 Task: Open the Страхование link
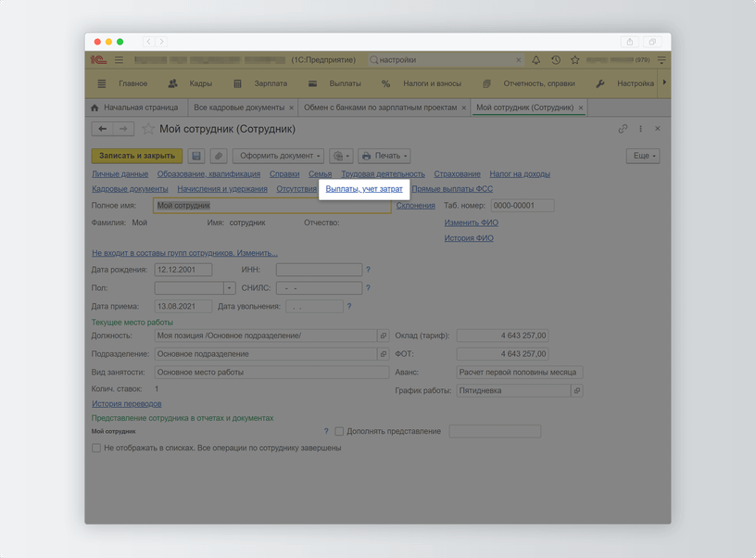[x=457, y=174]
